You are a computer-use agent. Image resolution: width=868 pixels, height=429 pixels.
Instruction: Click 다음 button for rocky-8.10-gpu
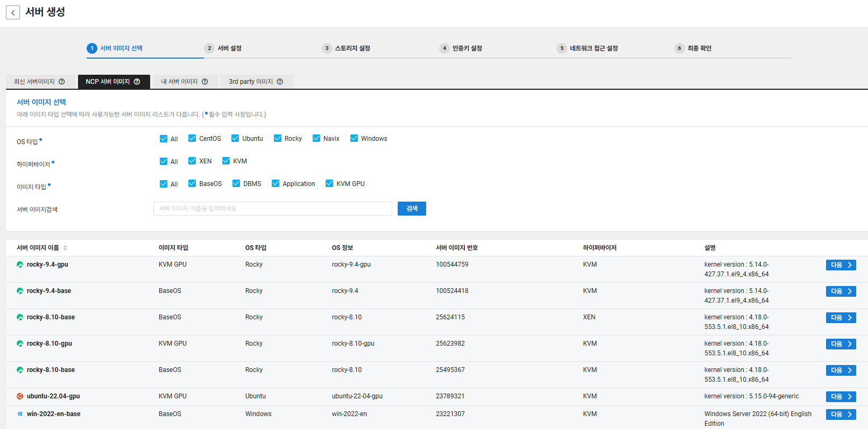click(x=841, y=344)
